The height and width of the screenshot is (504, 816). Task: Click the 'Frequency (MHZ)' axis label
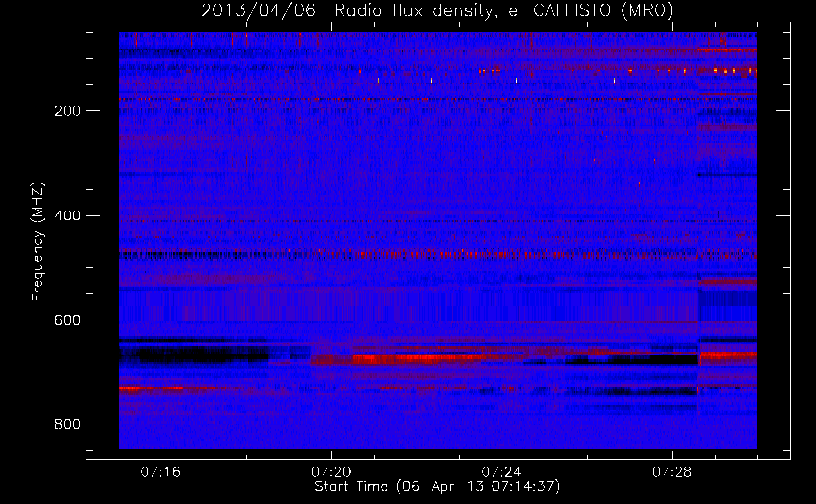click(x=38, y=241)
